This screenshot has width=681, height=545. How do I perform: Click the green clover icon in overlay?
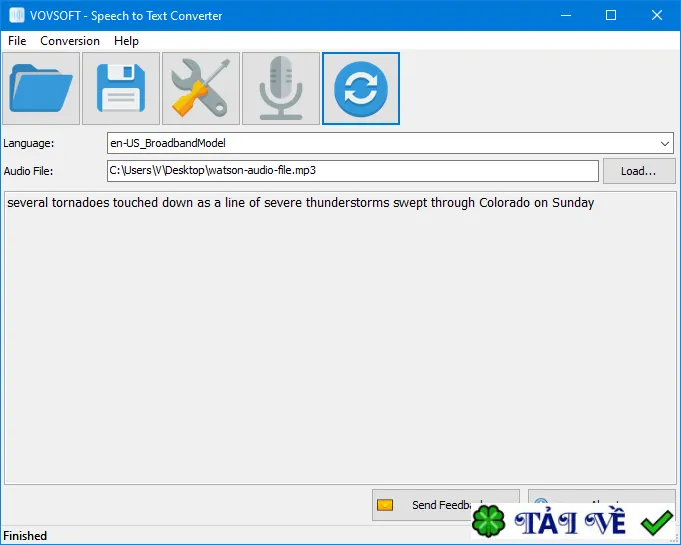pyautogui.click(x=489, y=521)
